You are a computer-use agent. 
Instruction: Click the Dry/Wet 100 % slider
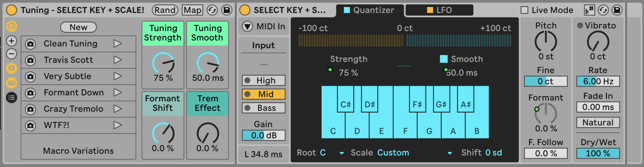[598, 153]
